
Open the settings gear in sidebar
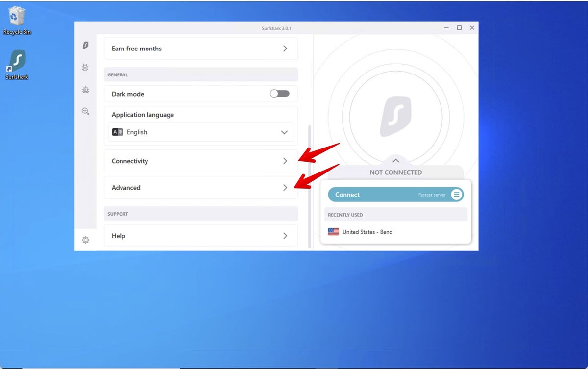85,240
